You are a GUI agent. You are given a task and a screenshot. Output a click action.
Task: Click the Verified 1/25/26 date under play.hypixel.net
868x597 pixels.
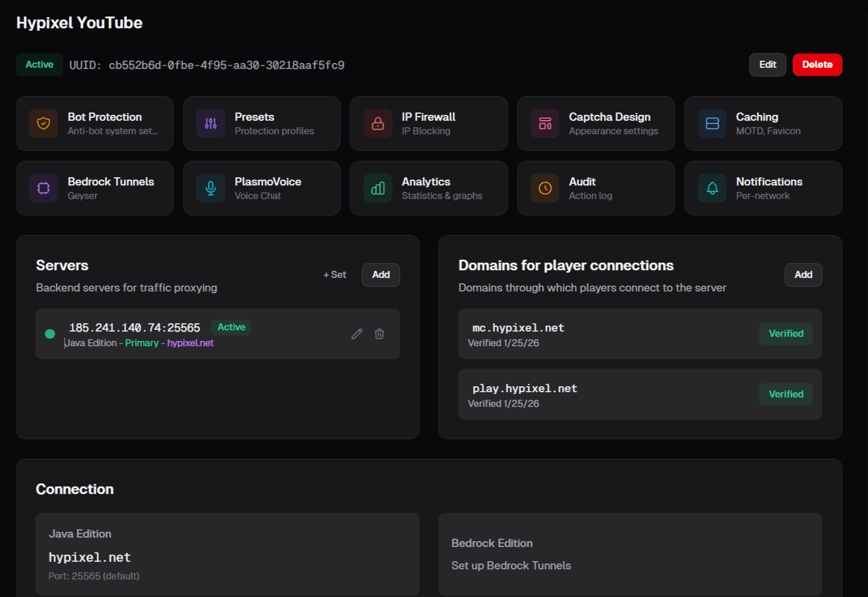tap(503, 403)
